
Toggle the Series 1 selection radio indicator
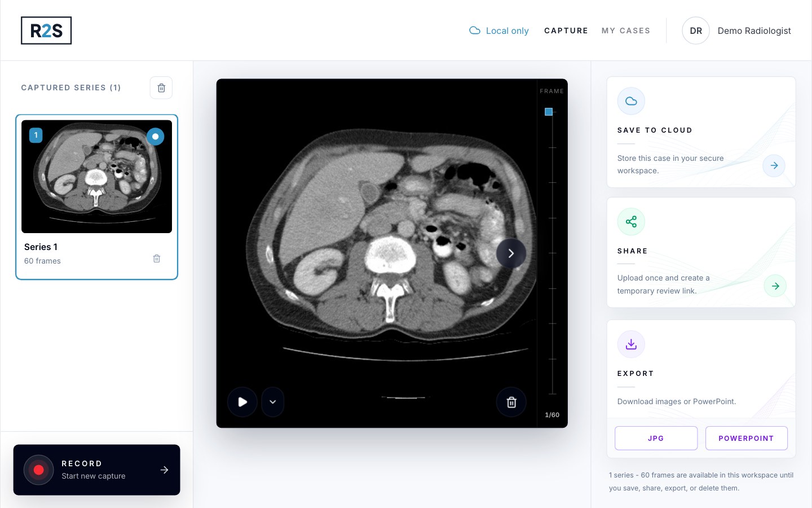coord(155,137)
